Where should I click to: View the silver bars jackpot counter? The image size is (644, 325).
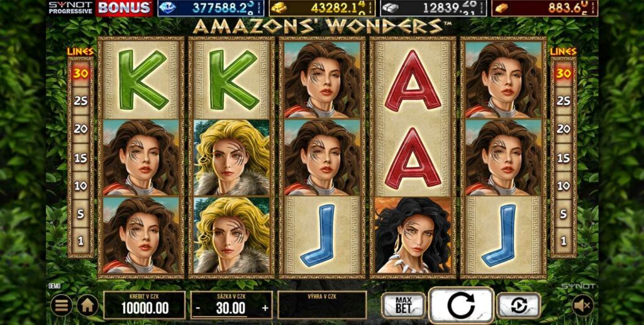433,8
